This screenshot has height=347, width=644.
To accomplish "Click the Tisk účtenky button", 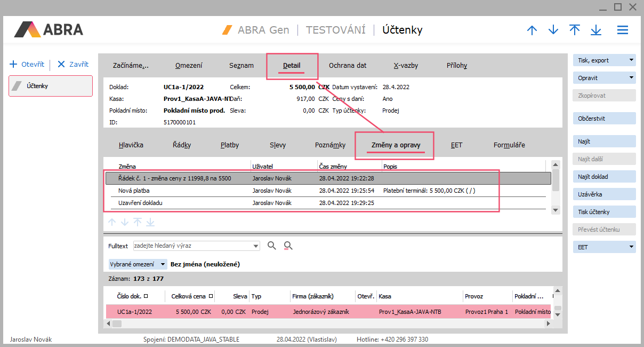I will (x=604, y=212).
